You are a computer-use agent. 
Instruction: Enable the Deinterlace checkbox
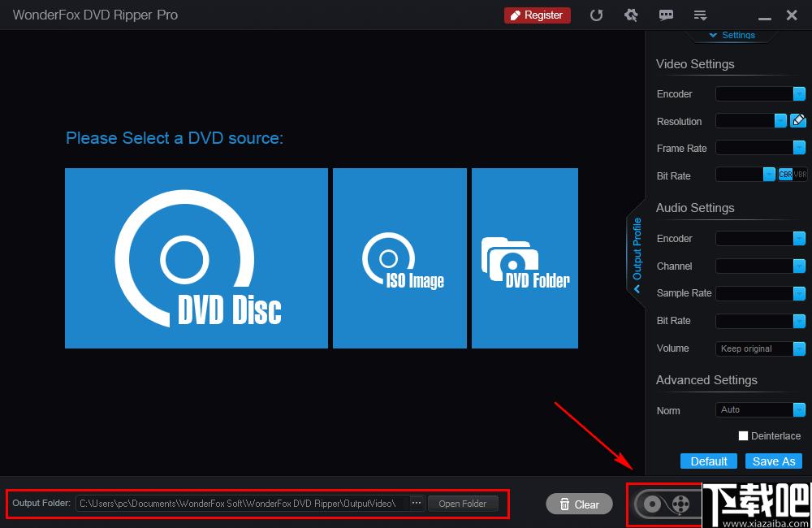point(743,435)
